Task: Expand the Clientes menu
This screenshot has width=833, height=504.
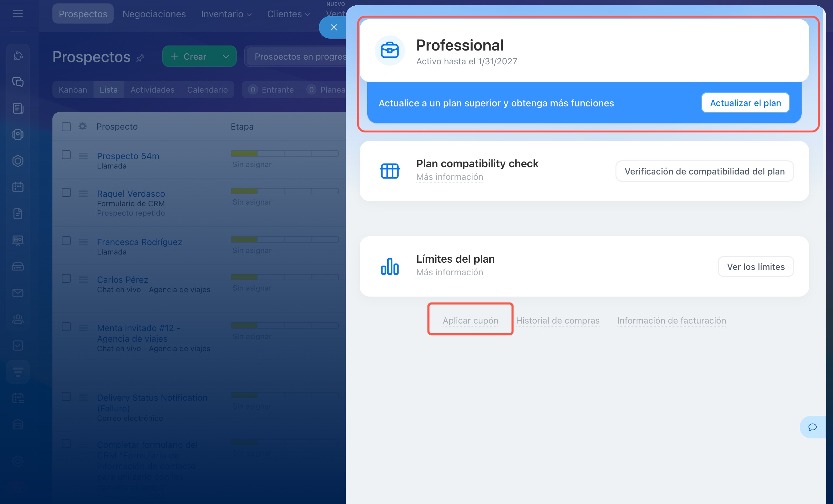Action: click(288, 14)
